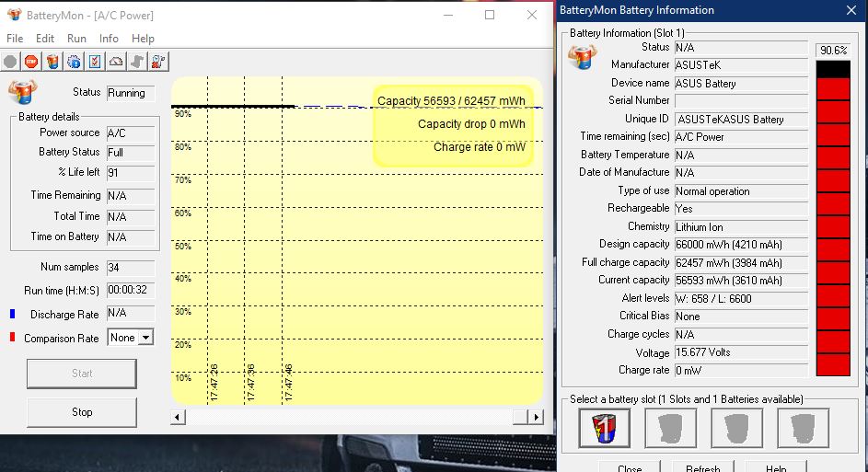
Task: Click the Charge rate field 0 mW
Action: (741, 371)
